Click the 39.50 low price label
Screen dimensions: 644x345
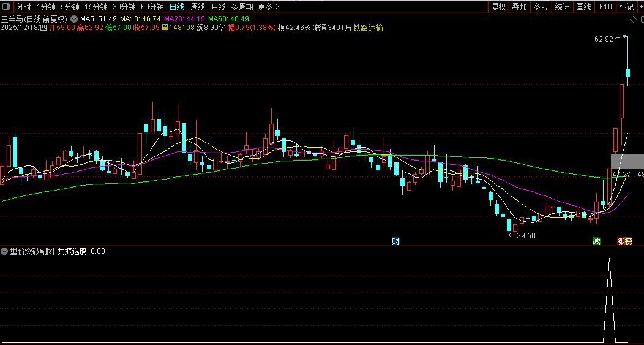[x=526, y=236]
